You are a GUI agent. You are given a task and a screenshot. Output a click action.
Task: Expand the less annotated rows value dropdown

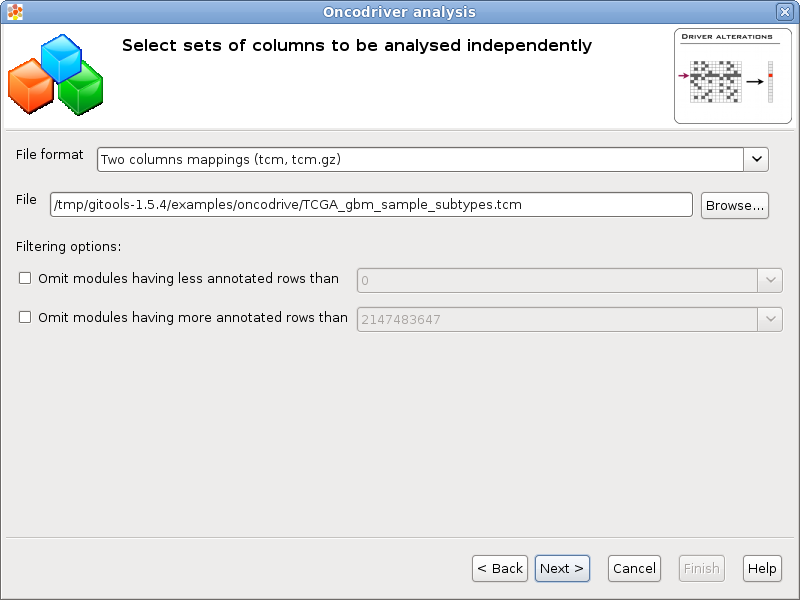coord(770,279)
